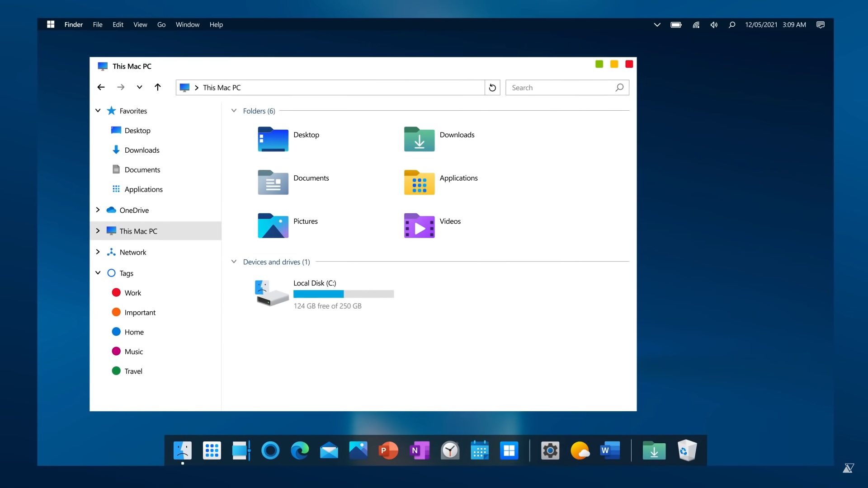
Task: Click the refresh icon in address bar
Action: tap(492, 88)
